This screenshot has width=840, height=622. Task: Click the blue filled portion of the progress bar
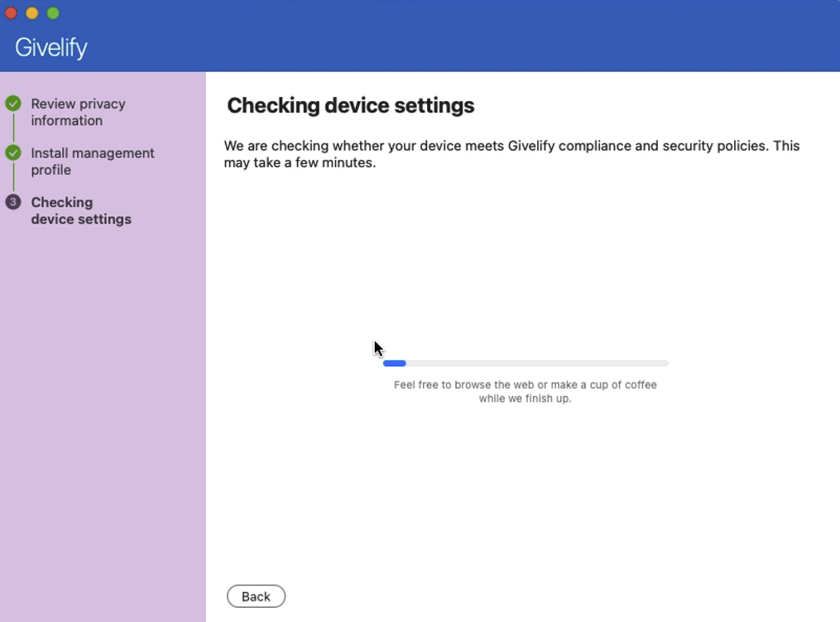395,364
